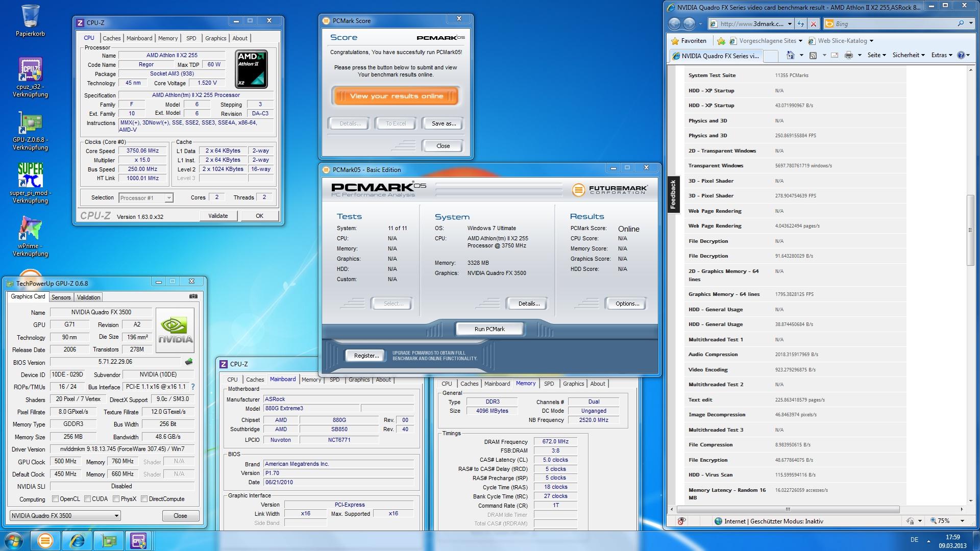Switch to SPD tab in top CPU-Z window
The image size is (980, 551).
click(x=191, y=38)
